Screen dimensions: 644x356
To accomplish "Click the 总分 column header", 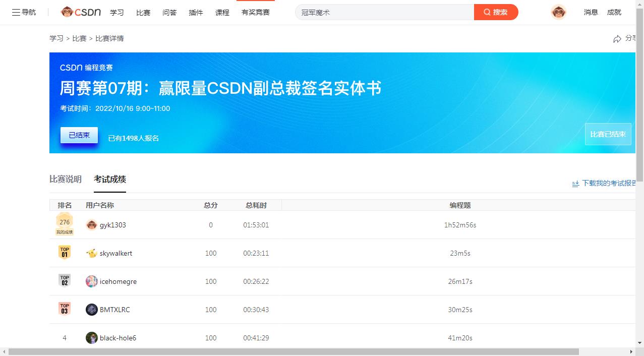I will (x=211, y=205).
